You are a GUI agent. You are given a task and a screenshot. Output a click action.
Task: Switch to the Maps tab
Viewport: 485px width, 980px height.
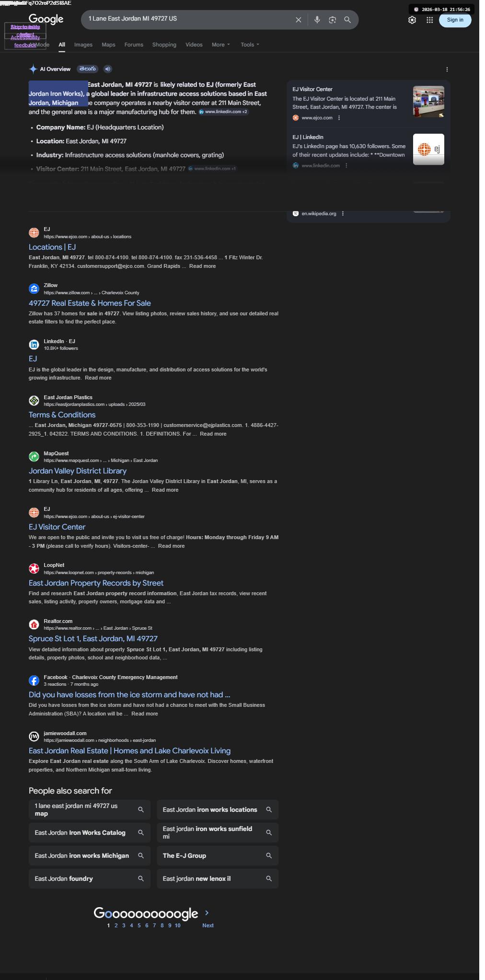(x=108, y=45)
